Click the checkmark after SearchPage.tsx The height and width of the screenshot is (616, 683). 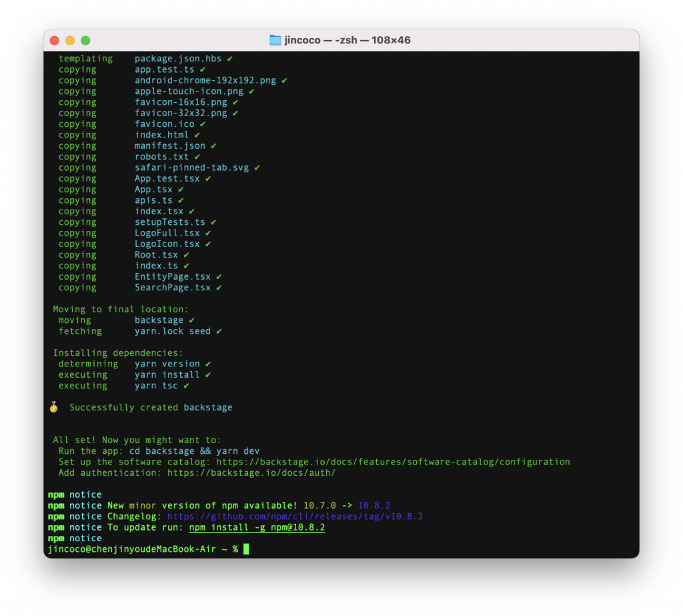[x=219, y=287]
